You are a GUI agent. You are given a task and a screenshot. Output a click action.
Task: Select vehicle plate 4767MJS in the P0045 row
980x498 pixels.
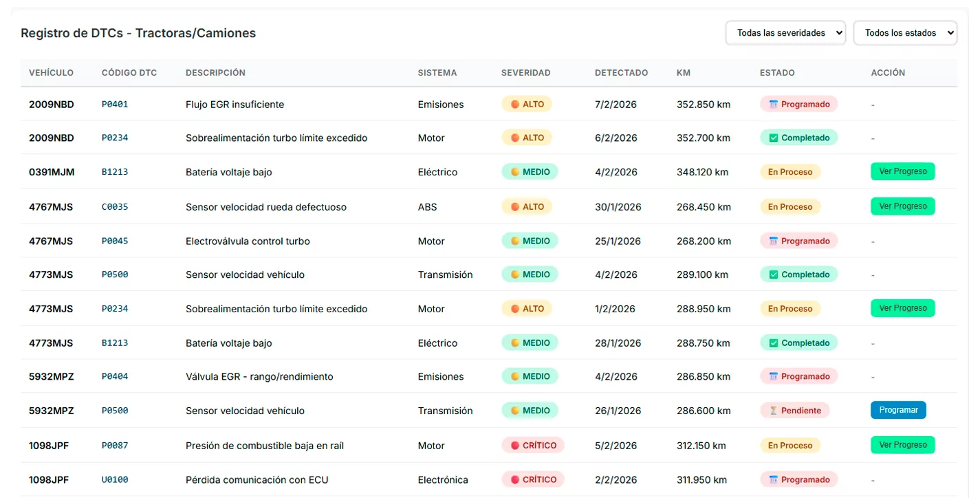[51, 241]
